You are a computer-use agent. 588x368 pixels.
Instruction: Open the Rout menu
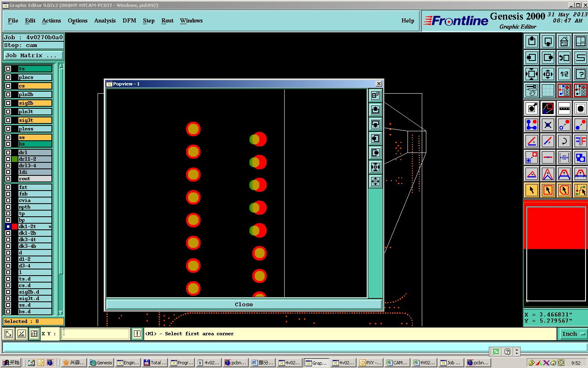click(167, 20)
